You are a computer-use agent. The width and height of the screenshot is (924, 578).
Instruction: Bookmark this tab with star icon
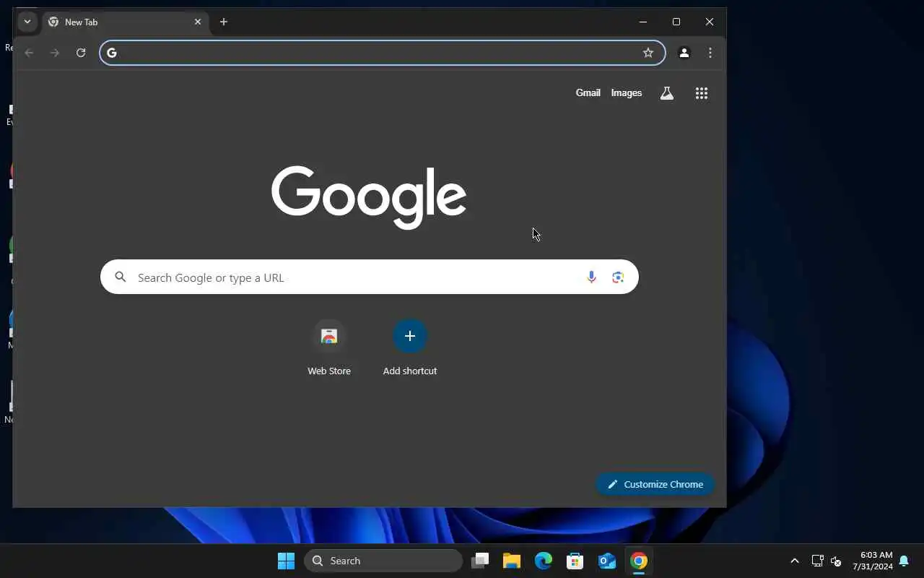[648, 53]
